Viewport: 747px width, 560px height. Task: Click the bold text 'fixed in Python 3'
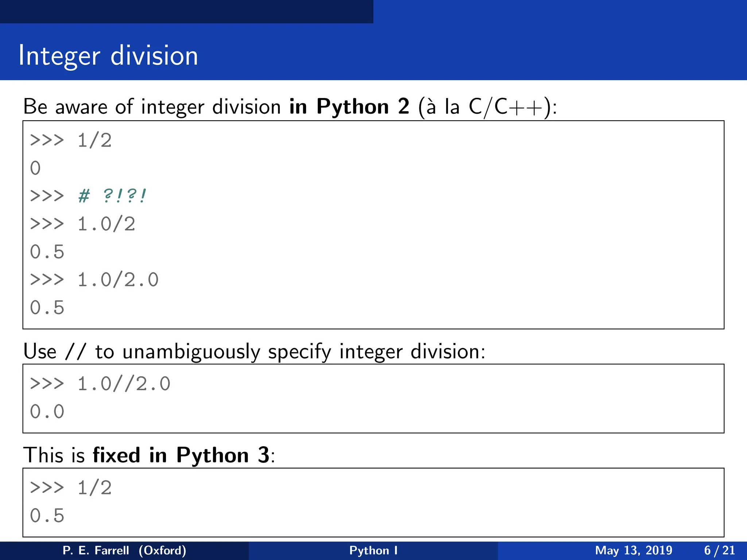click(181, 455)
